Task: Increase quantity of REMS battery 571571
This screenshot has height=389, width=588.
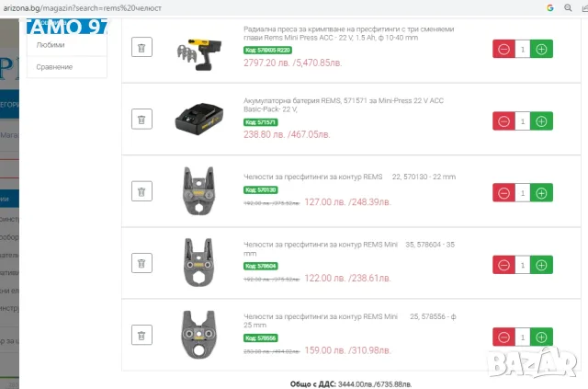Action: pos(541,121)
